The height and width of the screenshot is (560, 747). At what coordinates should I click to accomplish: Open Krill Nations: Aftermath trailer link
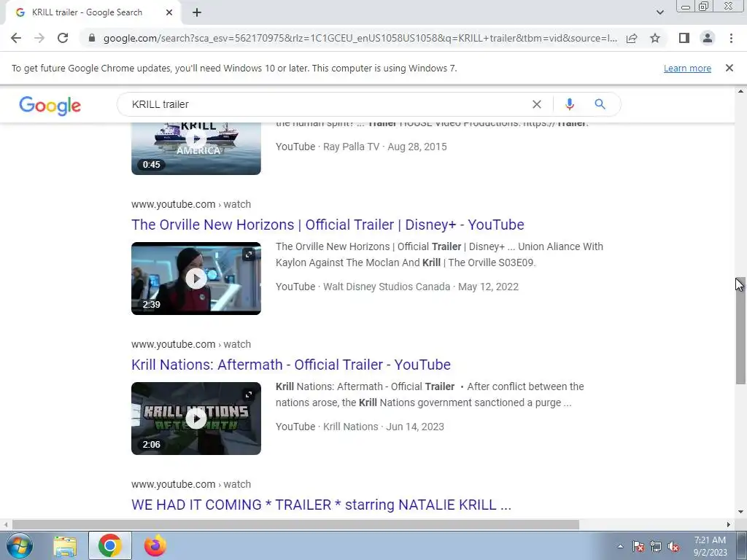point(291,365)
